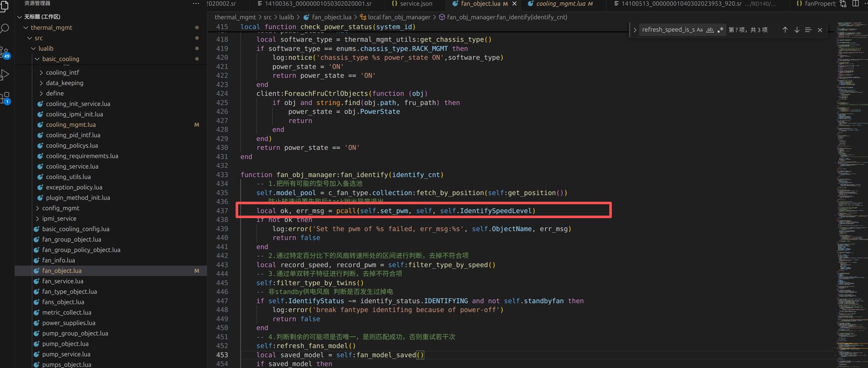The image size is (868, 368).
Task: Toggle match whole word in find
Action: [710, 30]
